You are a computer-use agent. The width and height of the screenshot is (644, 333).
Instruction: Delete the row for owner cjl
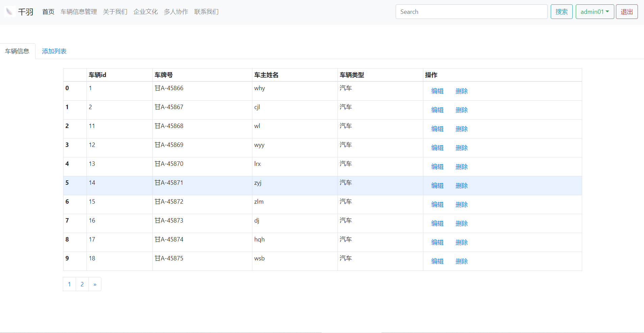[462, 110]
